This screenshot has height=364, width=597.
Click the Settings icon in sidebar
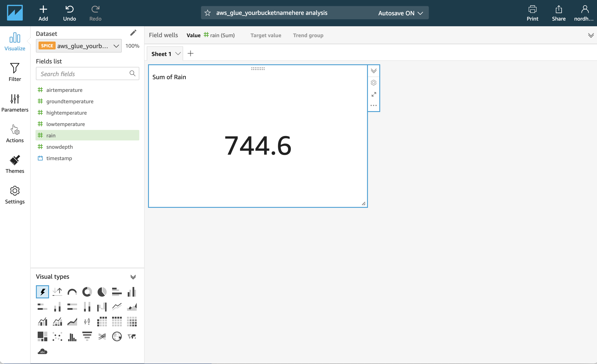14,191
